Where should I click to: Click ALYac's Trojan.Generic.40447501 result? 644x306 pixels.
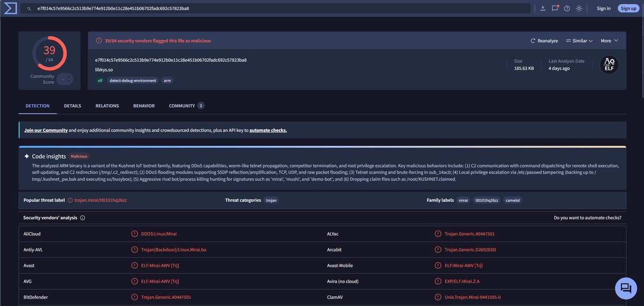469,234
